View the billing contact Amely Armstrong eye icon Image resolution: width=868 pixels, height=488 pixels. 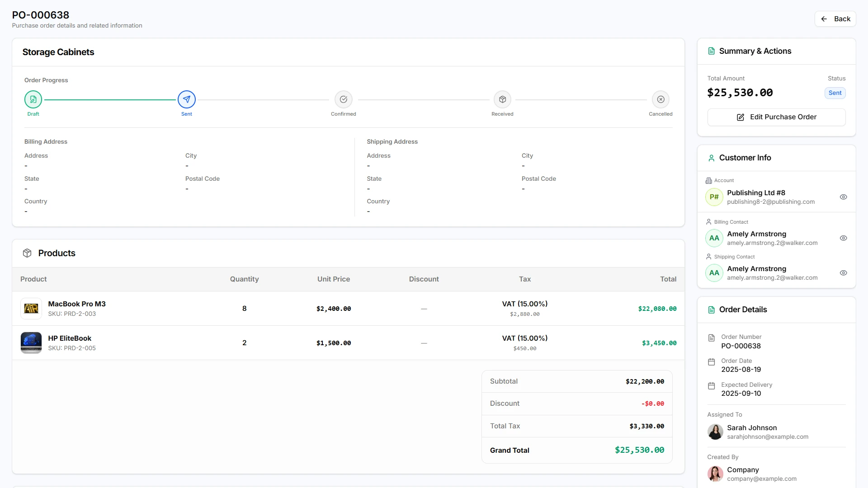click(843, 238)
